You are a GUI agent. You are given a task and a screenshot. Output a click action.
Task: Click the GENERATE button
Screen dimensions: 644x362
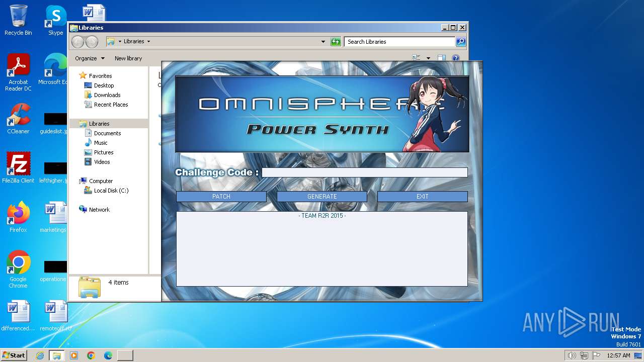[x=322, y=197]
